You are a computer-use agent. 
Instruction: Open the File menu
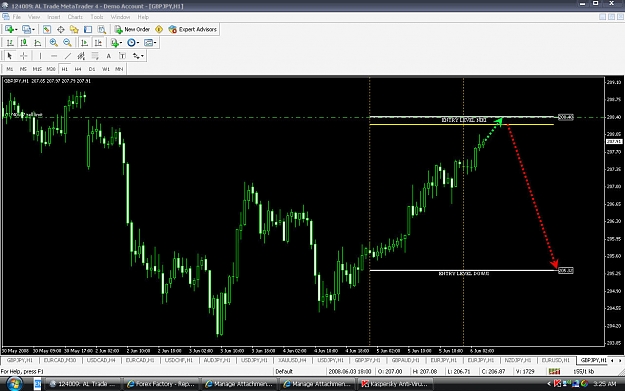pyautogui.click(x=17, y=17)
